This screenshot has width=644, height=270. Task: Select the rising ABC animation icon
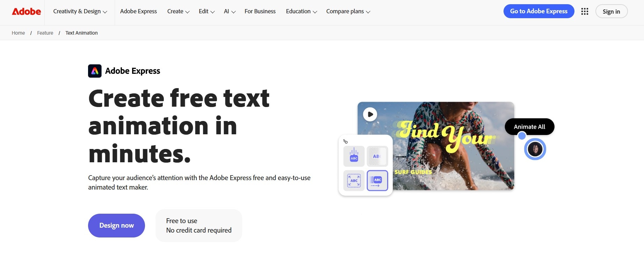tap(354, 156)
